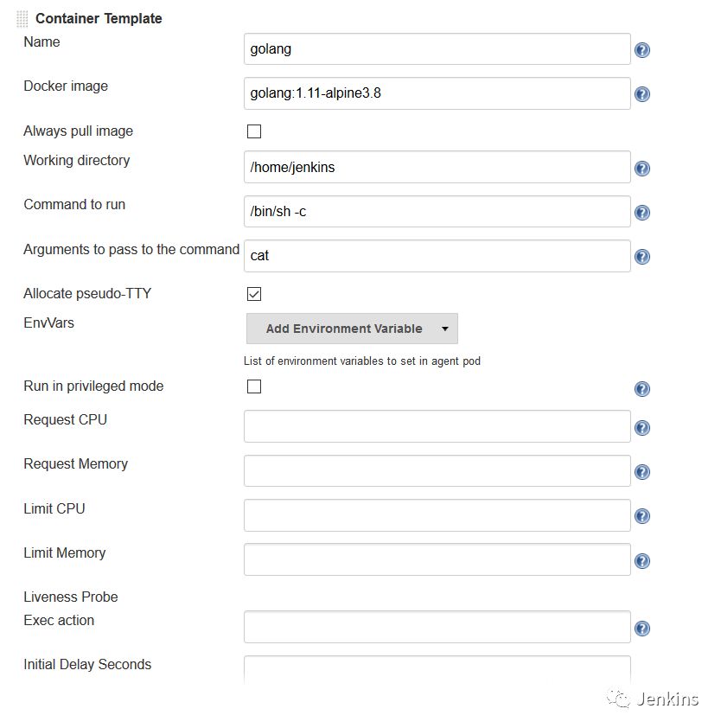Enable Always pull image

tap(253, 131)
